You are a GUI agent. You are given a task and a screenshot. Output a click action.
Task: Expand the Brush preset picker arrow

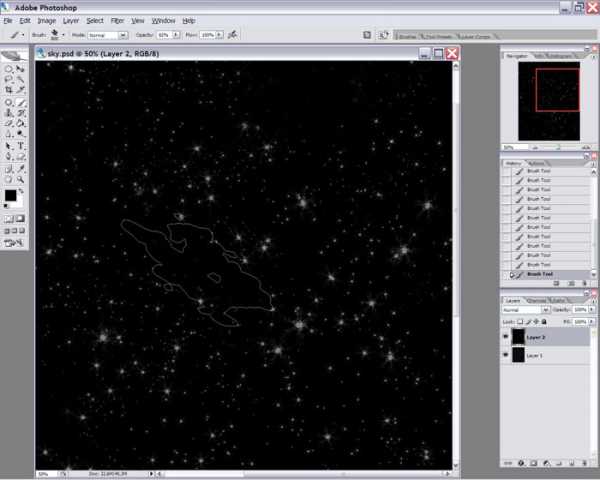pos(64,34)
